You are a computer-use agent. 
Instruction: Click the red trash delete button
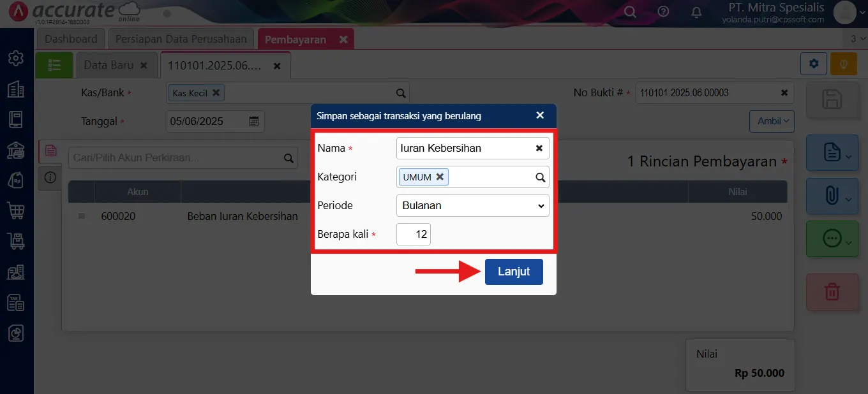[832, 292]
